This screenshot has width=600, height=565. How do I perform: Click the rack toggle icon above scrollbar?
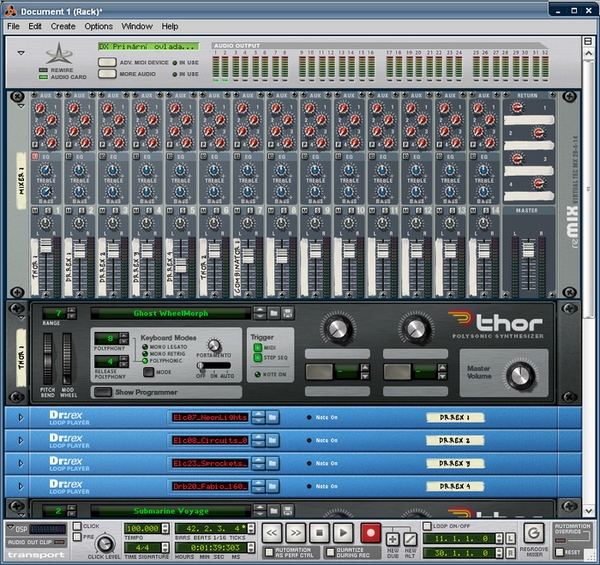pos(588,41)
